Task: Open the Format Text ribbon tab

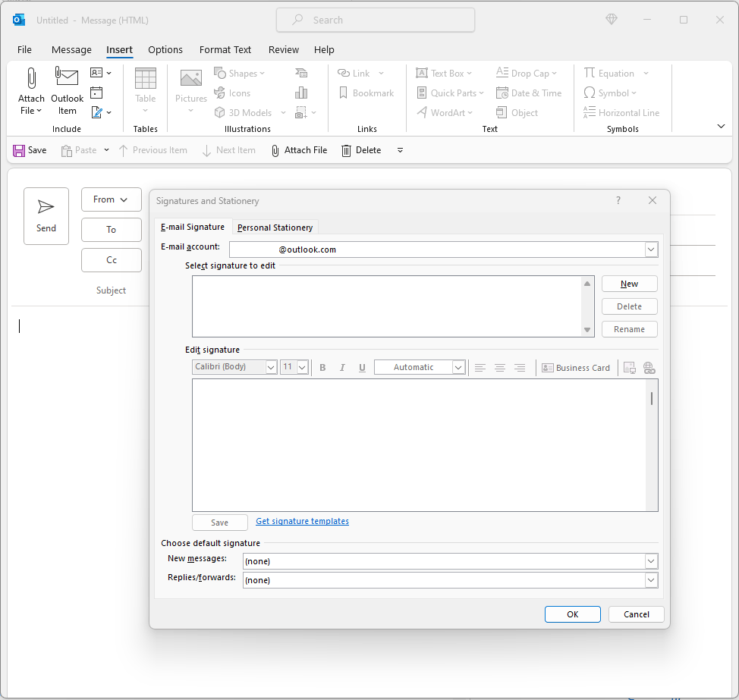Action: pos(225,49)
